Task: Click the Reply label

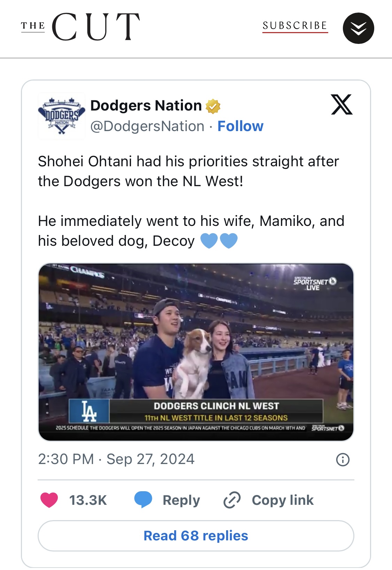Action: 181,500
